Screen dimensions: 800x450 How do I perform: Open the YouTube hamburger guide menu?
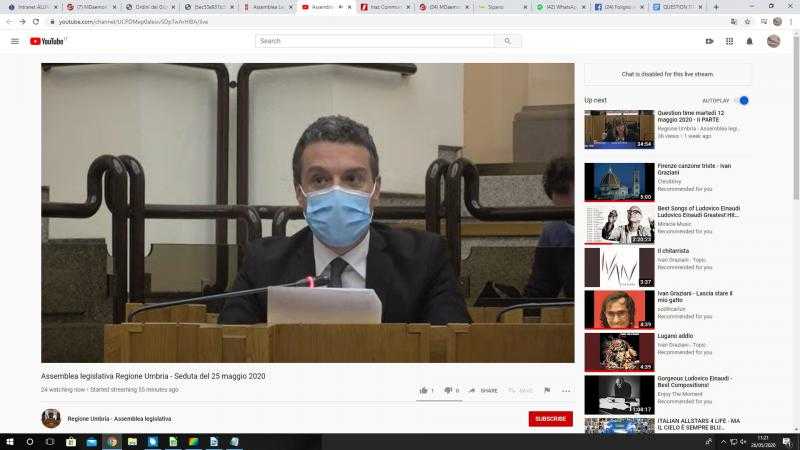click(x=15, y=41)
